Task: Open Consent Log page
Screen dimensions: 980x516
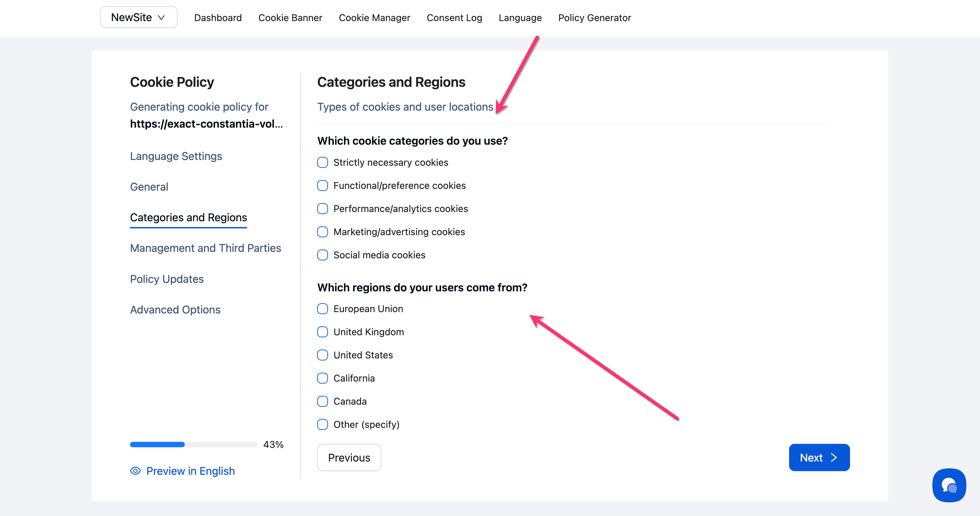Action: pyautogui.click(x=454, y=18)
